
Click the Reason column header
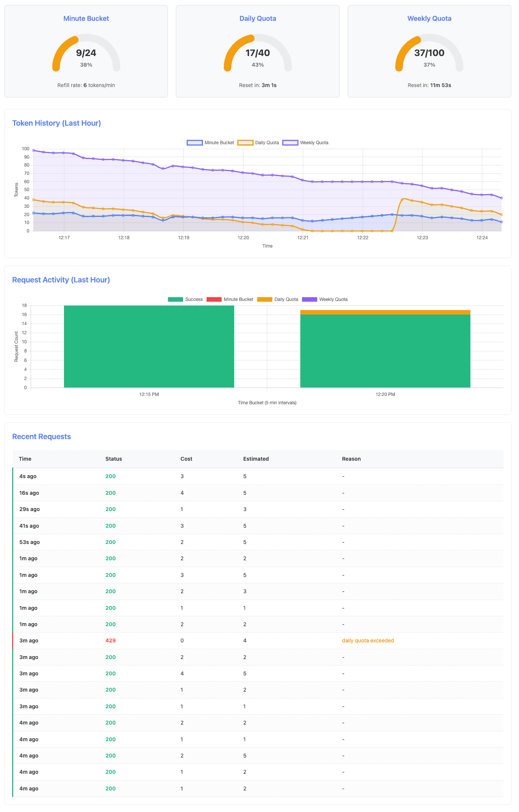(351, 459)
